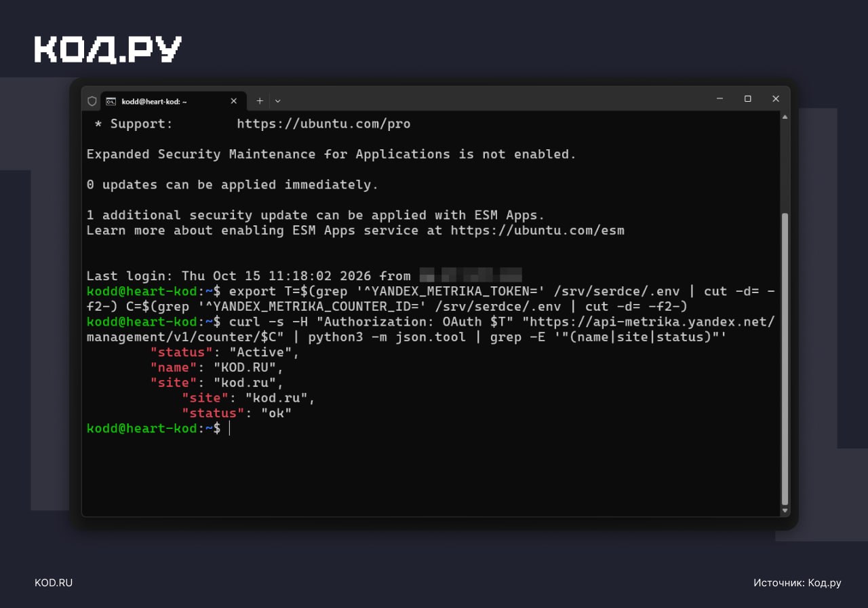Click the shield icon left of the tab
The height and width of the screenshot is (608, 868).
click(x=92, y=101)
